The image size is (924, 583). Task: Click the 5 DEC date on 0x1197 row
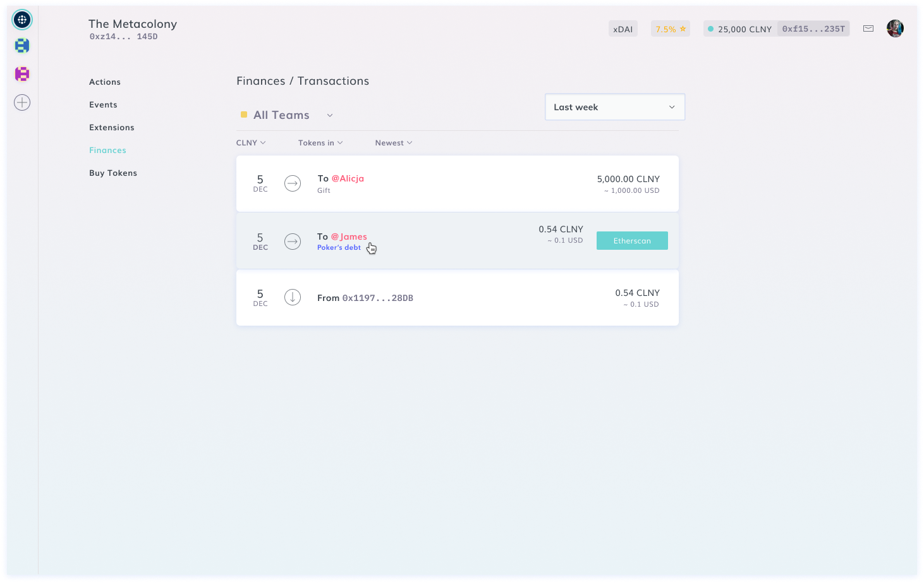click(260, 298)
